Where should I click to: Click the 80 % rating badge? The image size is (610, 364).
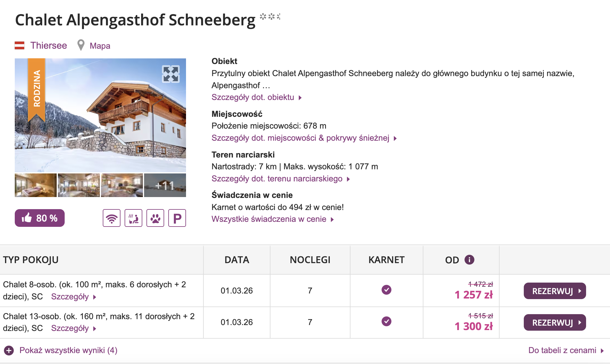point(40,218)
